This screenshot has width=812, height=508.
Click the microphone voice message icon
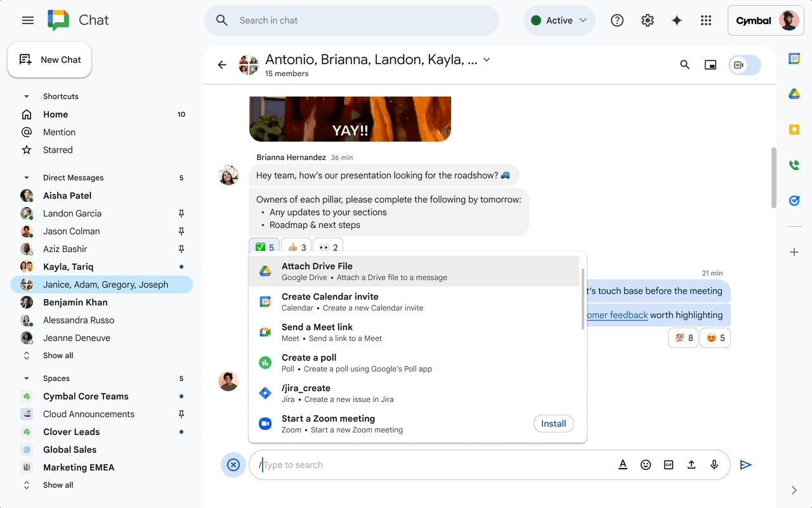pos(714,465)
